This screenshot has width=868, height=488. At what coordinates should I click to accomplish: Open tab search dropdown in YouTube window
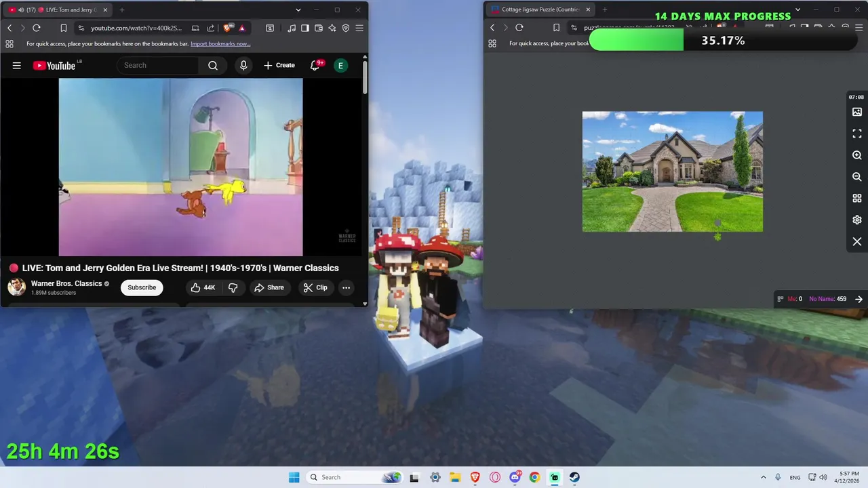coord(298,10)
